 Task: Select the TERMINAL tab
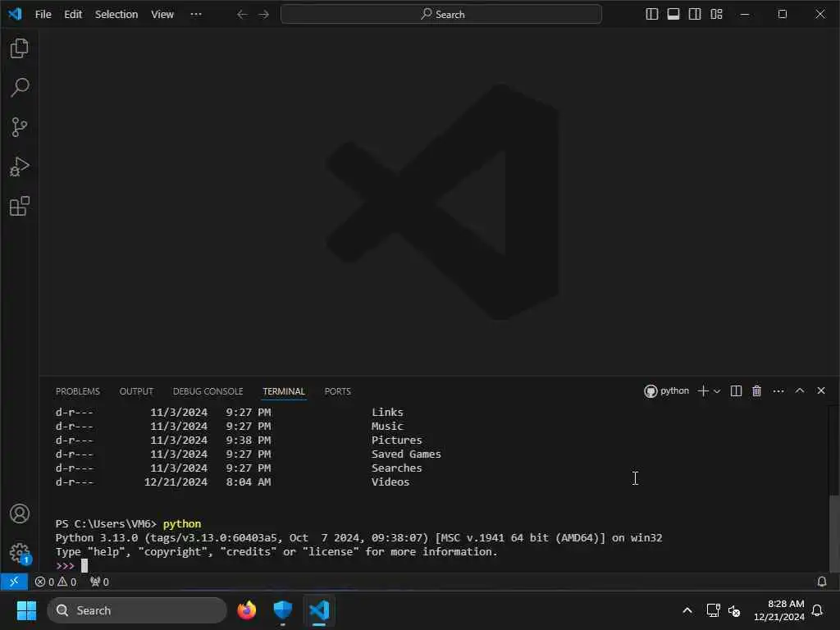tap(283, 391)
